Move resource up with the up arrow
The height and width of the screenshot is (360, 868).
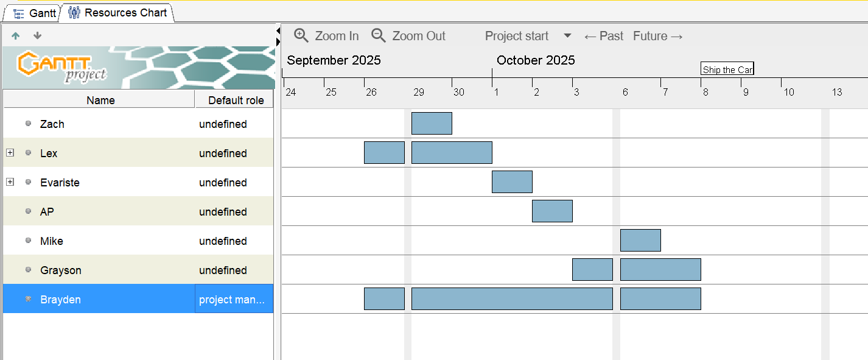16,36
